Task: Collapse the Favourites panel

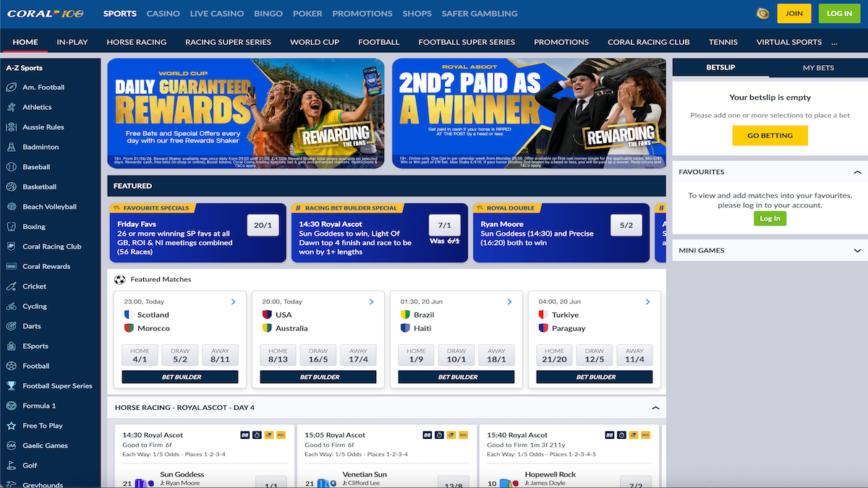Action: (x=857, y=172)
